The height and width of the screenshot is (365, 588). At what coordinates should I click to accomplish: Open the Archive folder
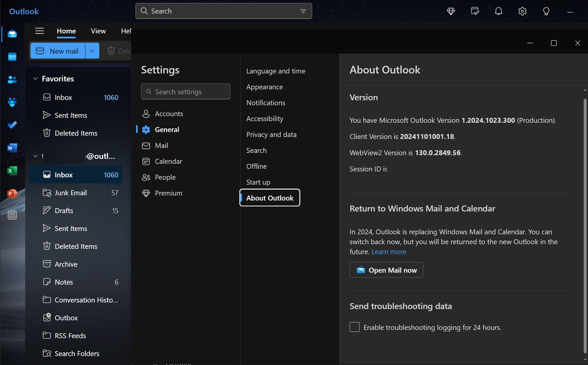[x=76, y=264]
